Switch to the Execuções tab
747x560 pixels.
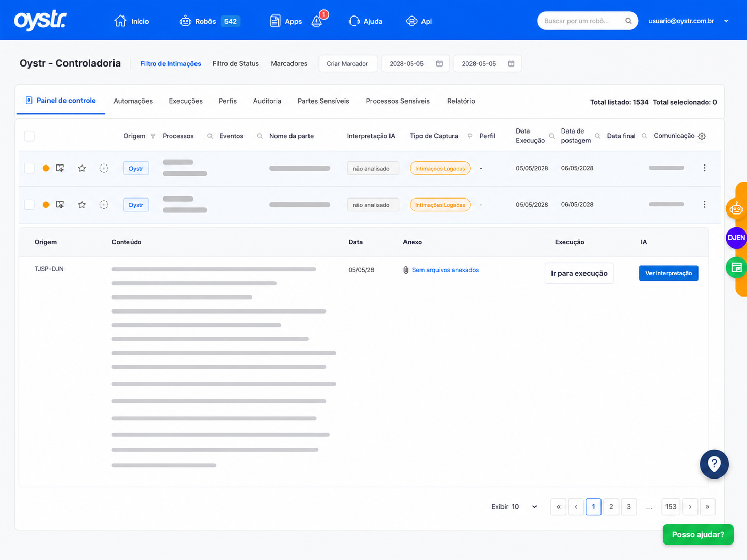pos(186,101)
